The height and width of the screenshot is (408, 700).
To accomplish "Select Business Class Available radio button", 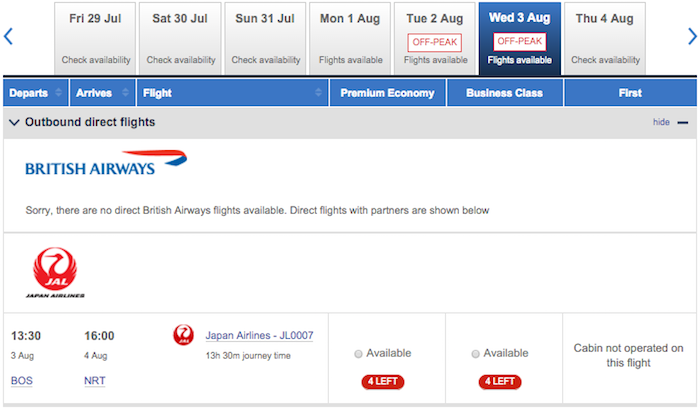I will tap(475, 354).
